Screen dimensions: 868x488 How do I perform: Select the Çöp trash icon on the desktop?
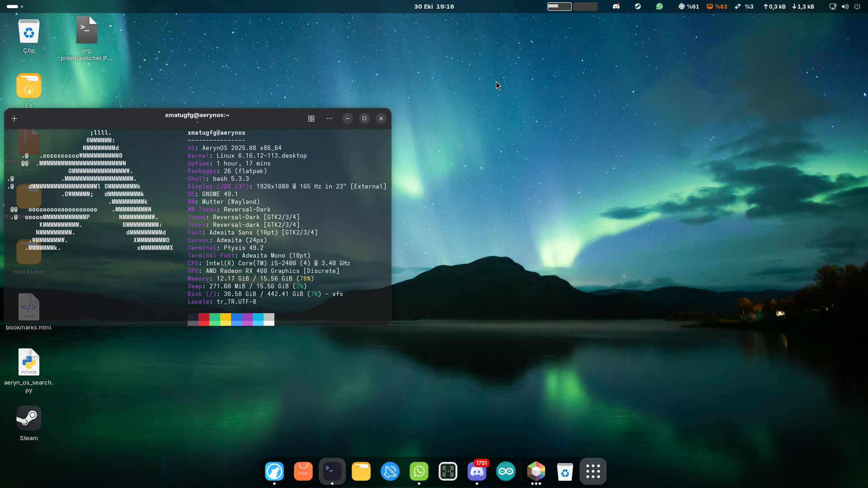click(29, 36)
